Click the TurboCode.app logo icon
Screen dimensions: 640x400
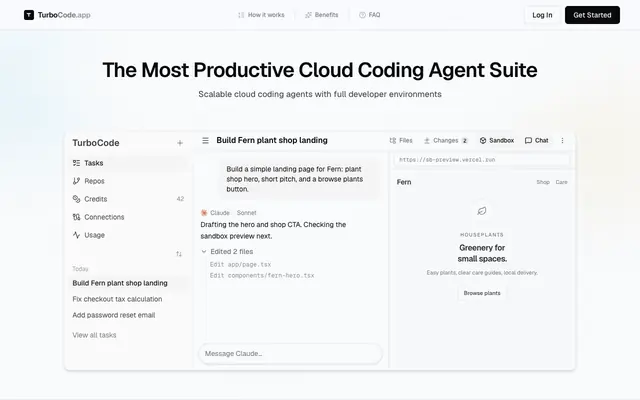pos(29,15)
